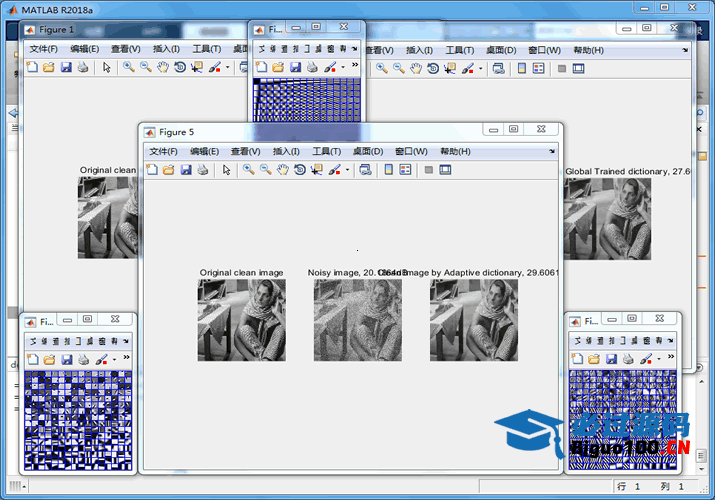Screen dimensions: 715x500
Task: Click the Noisy image thumbnail in Figure 5
Action: [x=357, y=320]
